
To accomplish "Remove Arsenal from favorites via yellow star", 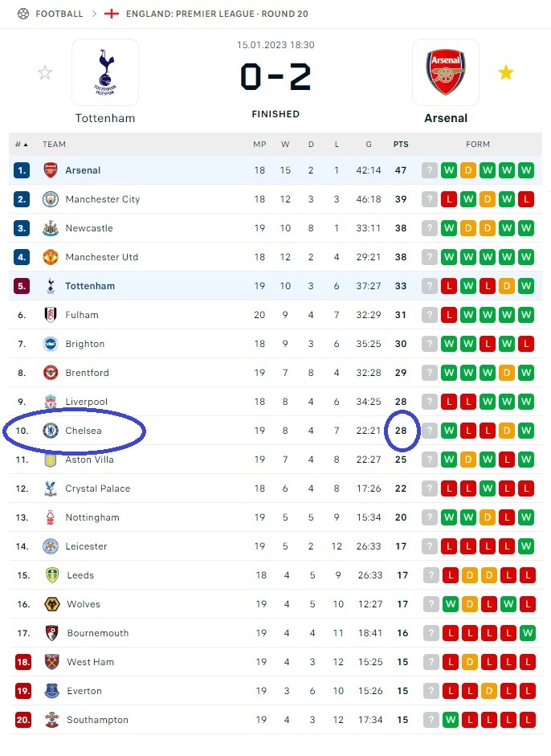I will pos(506,73).
